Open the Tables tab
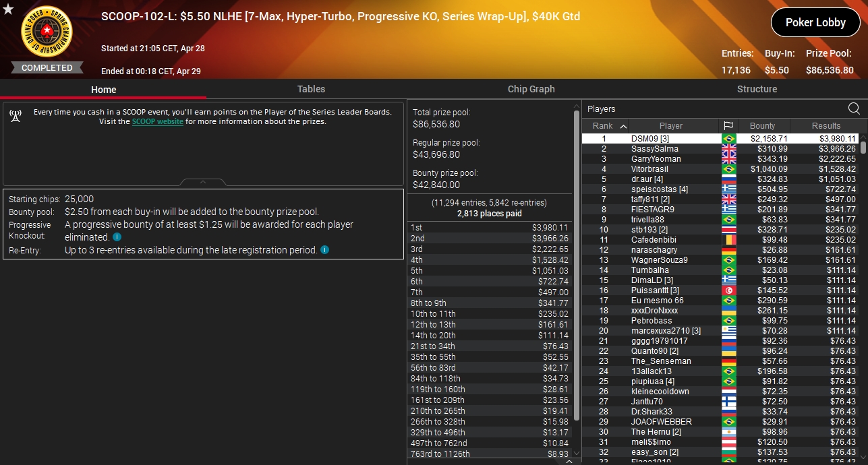Screen dimensions: 868x465 311,89
